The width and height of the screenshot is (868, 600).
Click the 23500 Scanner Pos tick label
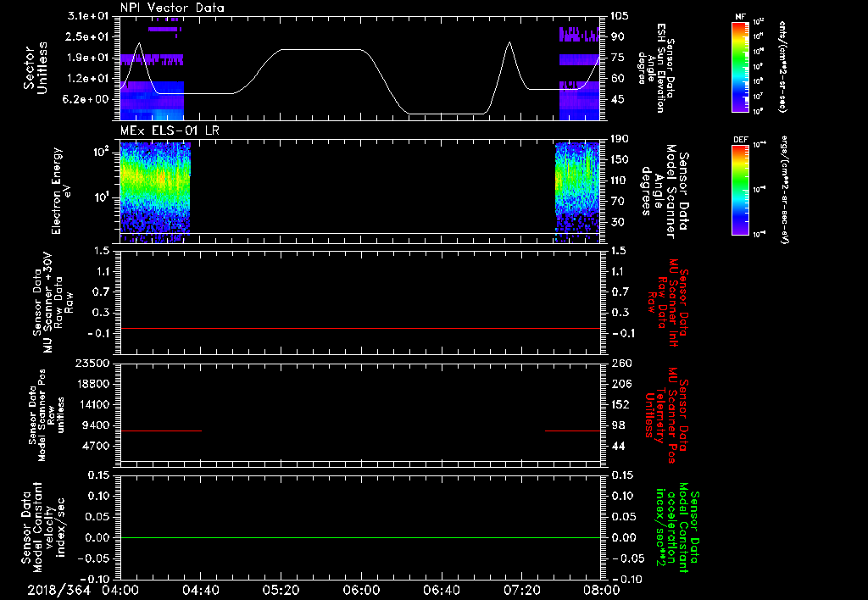tap(93, 364)
